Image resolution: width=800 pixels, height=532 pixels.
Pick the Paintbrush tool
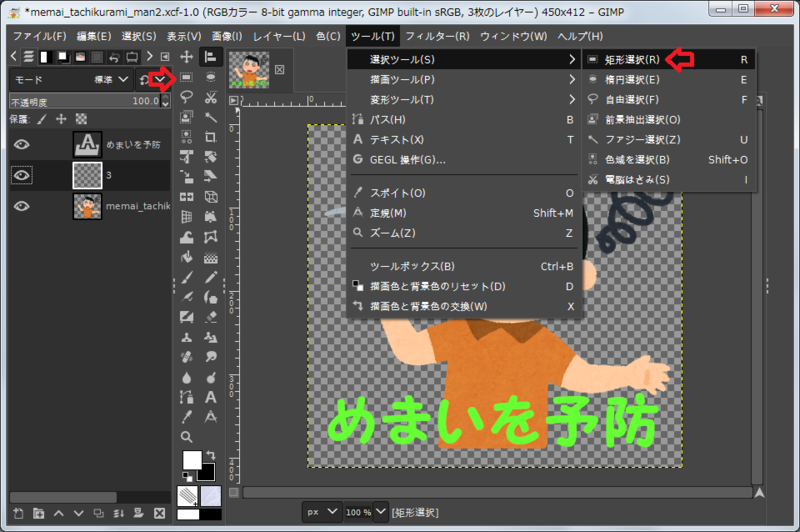(x=187, y=277)
